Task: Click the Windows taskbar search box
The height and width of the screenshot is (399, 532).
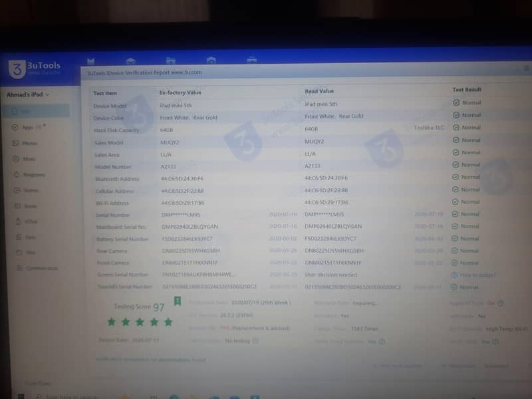Action: point(68,396)
